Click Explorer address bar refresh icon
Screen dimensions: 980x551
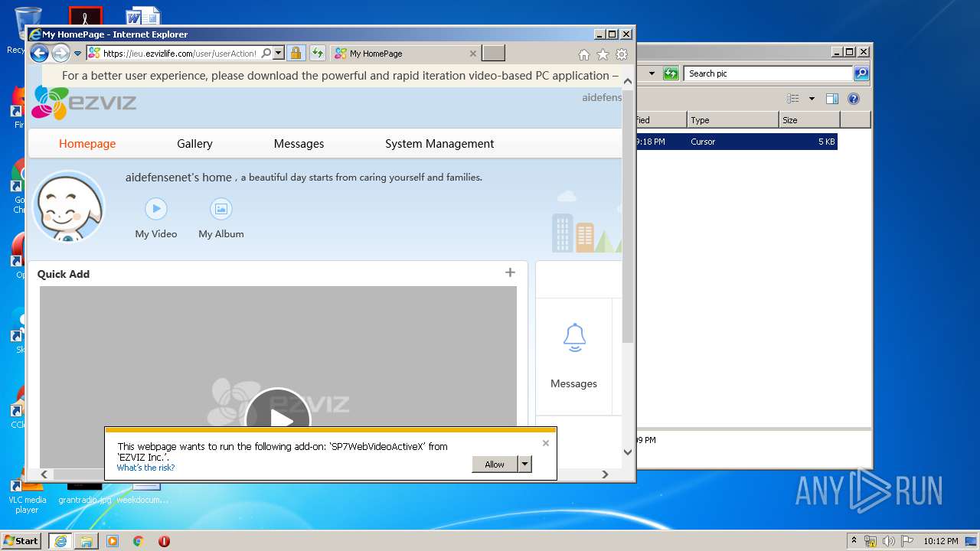click(x=671, y=73)
